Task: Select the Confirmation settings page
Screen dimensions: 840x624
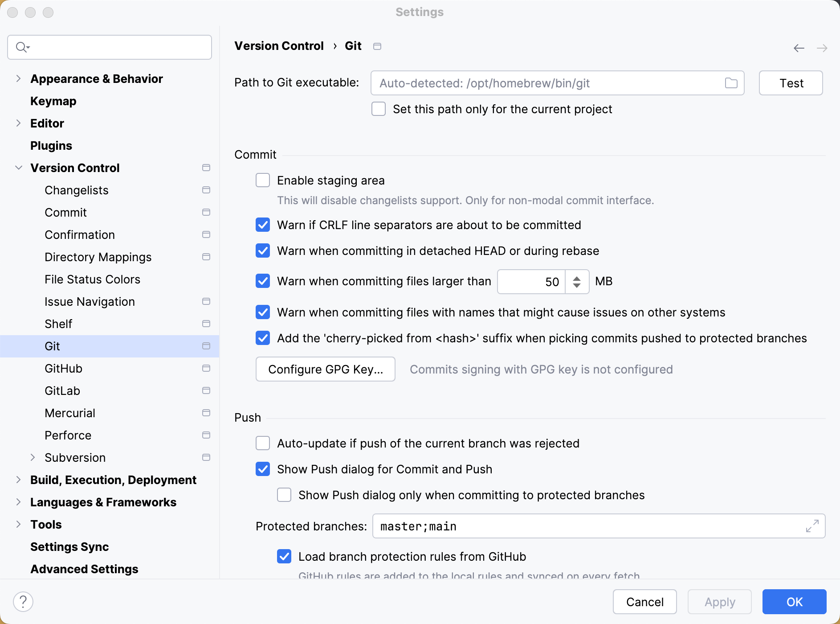Action: coord(80,234)
